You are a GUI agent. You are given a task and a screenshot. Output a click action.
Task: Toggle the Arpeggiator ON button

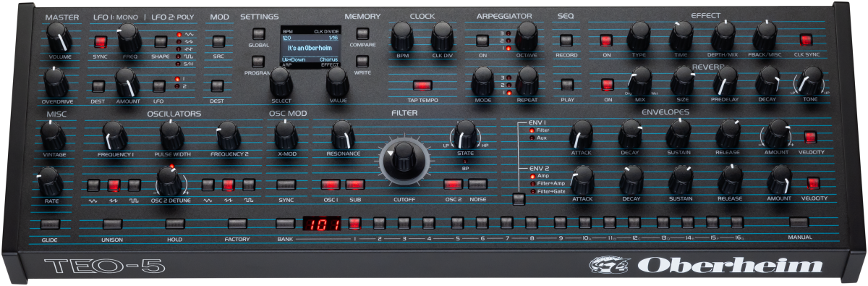pos(482,41)
